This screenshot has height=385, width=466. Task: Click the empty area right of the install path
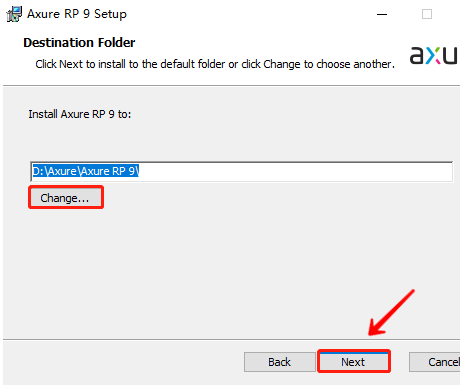[x=295, y=171]
